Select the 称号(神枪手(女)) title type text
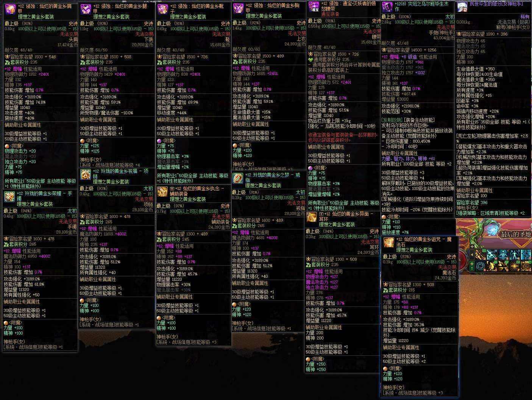The image size is (532, 400). point(513,27)
